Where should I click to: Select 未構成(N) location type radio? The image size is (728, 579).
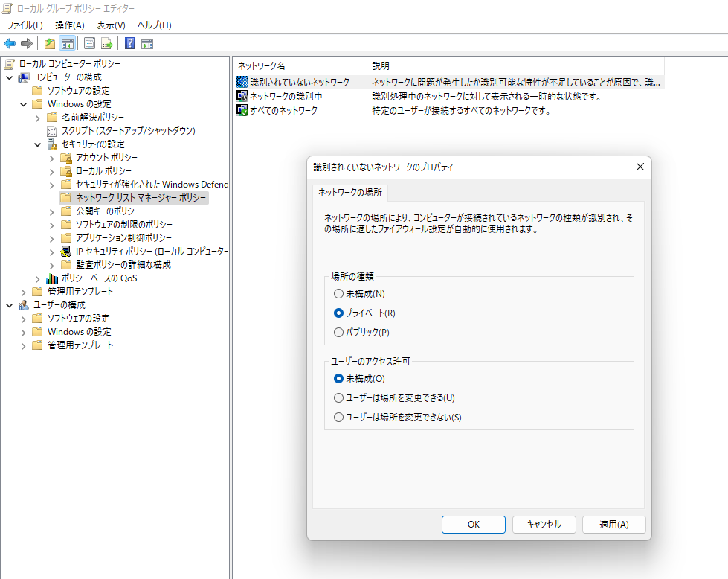338,294
